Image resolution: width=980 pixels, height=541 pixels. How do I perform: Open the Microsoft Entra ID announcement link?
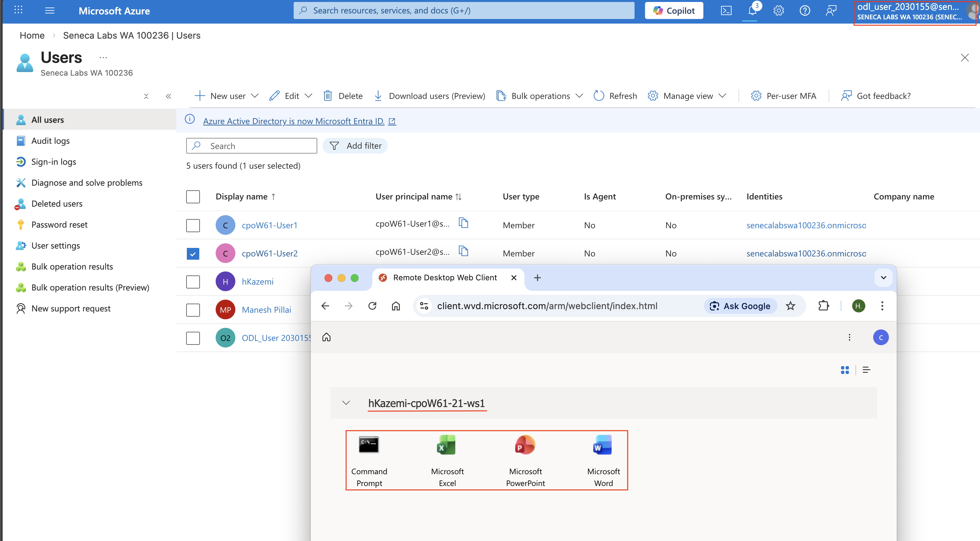(x=299, y=121)
